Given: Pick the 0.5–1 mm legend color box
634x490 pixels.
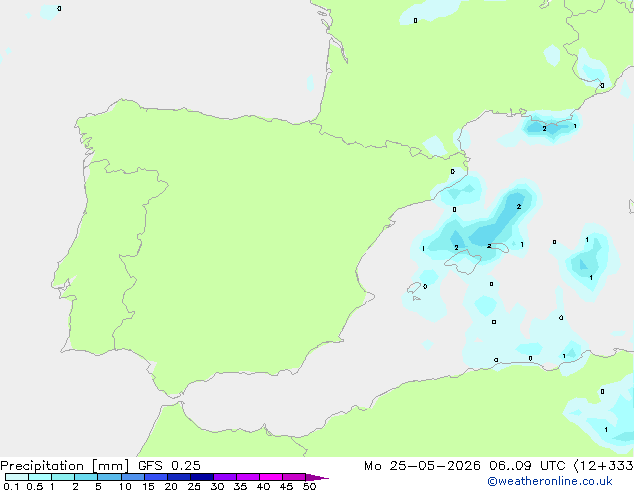Looking at the screenshot, I should 40,477.
